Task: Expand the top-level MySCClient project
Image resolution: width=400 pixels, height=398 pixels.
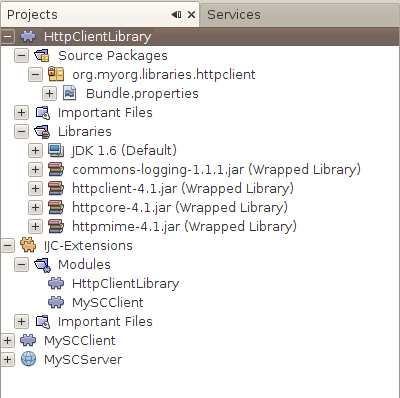Action: tap(8, 341)
